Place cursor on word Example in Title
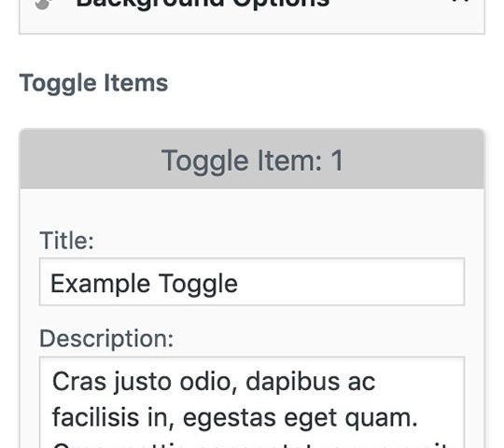The image size is (504, 448). [100, 284]
